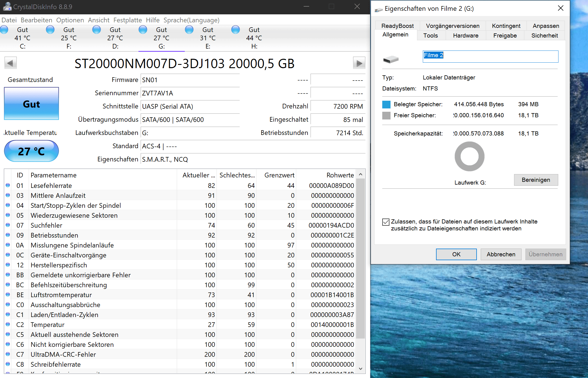Click the status dot for Mittlere Anlaufzeit row
Viewport: 588px width, 378px height.
[x=8, y=195]
